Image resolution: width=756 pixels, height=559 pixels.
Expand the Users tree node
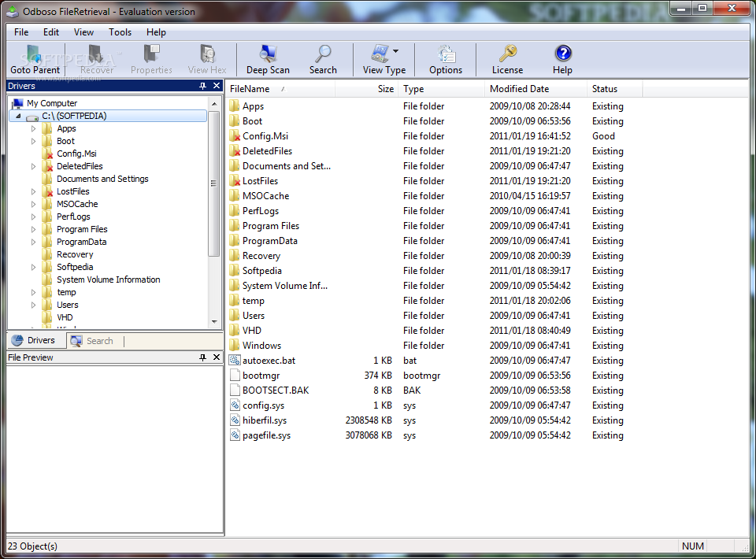tap(33, 305)
